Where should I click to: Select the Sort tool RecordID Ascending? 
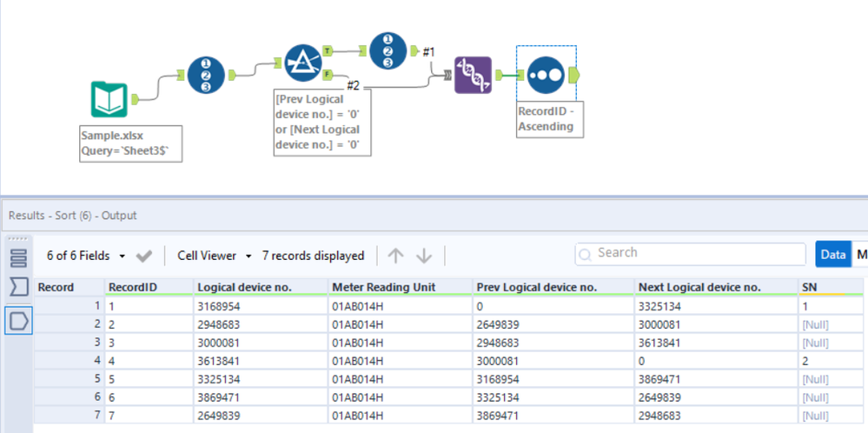[546, 74]
